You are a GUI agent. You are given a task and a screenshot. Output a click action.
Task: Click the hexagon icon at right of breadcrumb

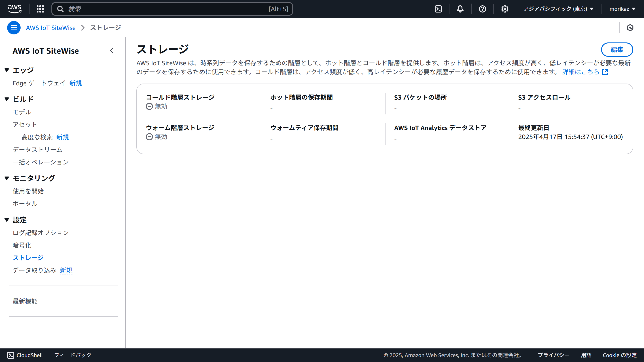coord(630,28)
